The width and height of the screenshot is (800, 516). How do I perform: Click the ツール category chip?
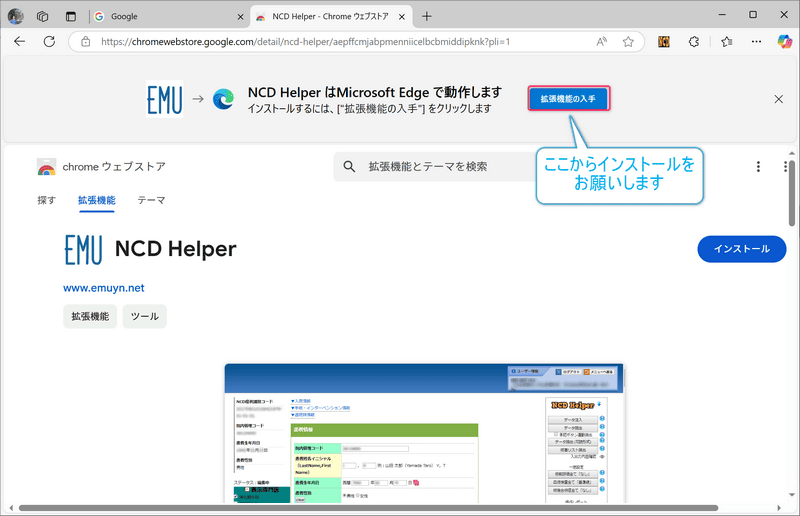pyautogui.click(x=144, y=316)
